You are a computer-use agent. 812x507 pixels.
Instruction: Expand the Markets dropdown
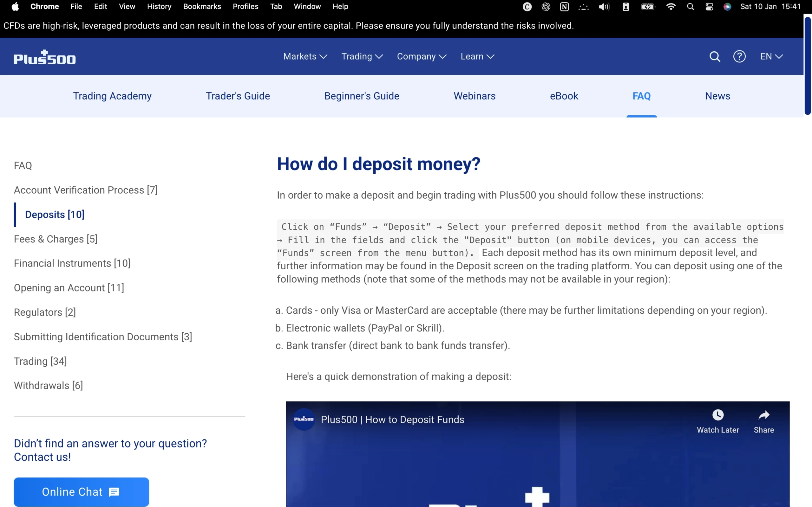305,56
